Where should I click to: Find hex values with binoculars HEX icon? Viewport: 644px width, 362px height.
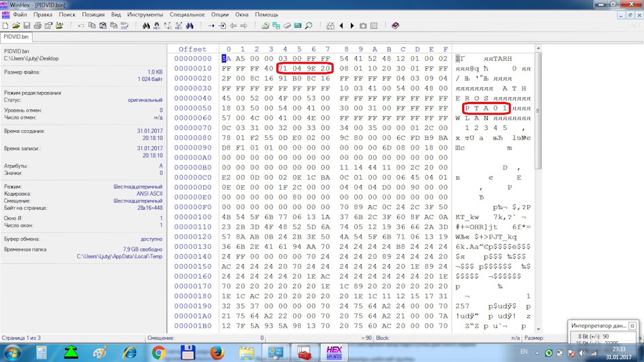click(157, 25)
